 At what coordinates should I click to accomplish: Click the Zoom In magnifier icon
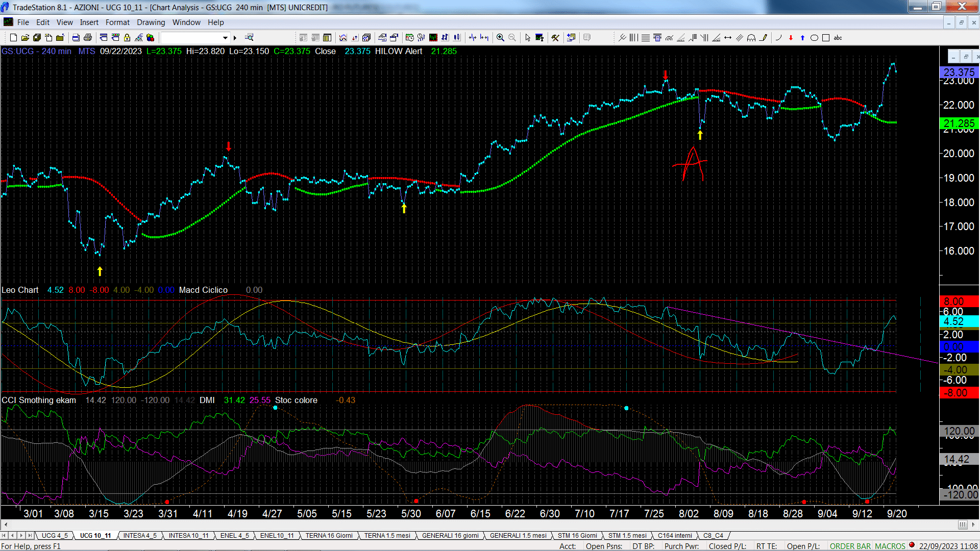click(x=500, y=38)
